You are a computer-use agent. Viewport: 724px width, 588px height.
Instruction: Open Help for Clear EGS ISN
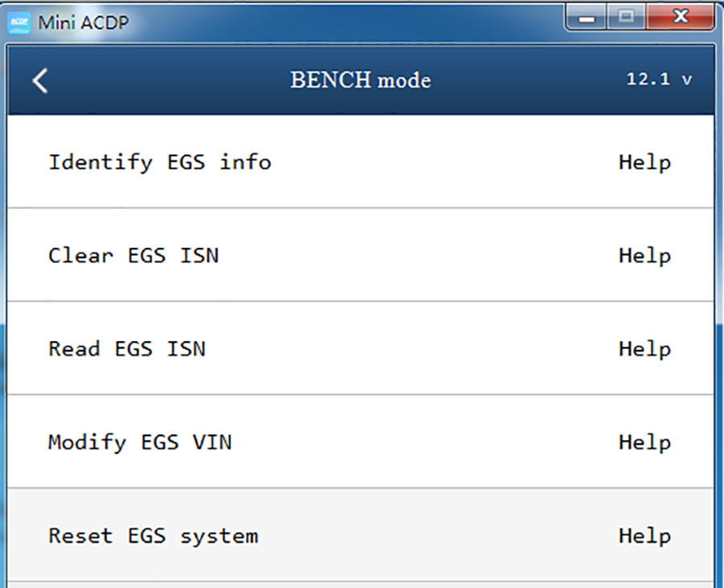click(x=644, y=255)
